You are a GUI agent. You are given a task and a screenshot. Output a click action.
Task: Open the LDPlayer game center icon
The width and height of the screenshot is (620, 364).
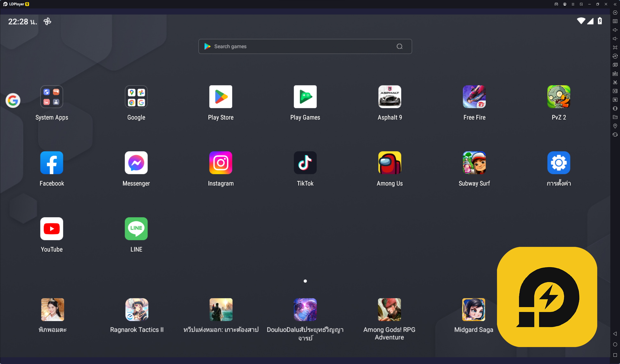556,4
